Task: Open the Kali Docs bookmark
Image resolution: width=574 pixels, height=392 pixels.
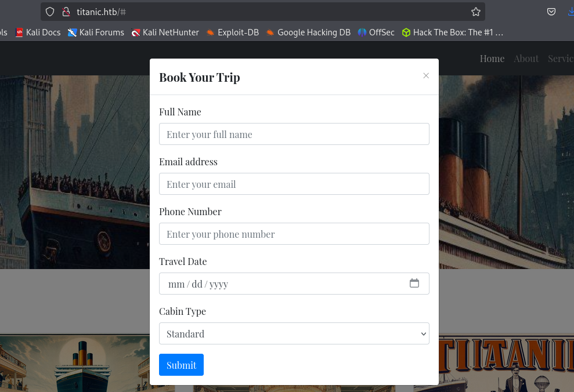Action: [x=38, y=32]
